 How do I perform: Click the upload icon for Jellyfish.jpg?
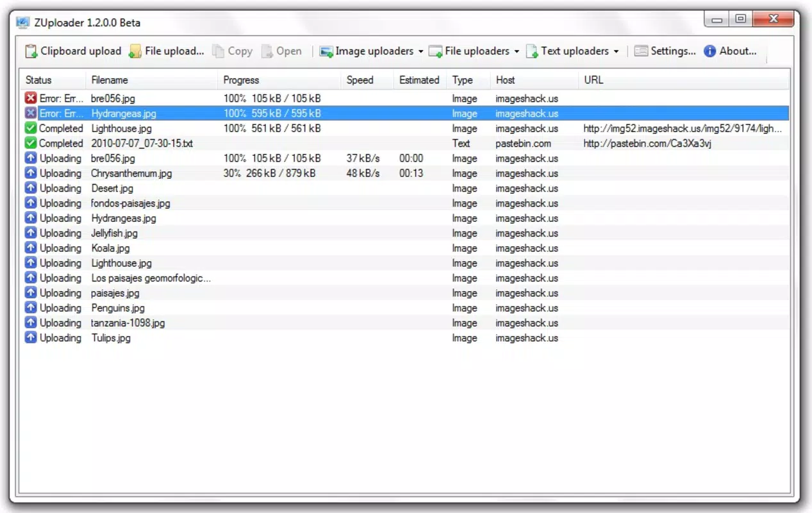click(x=31, y=233)
